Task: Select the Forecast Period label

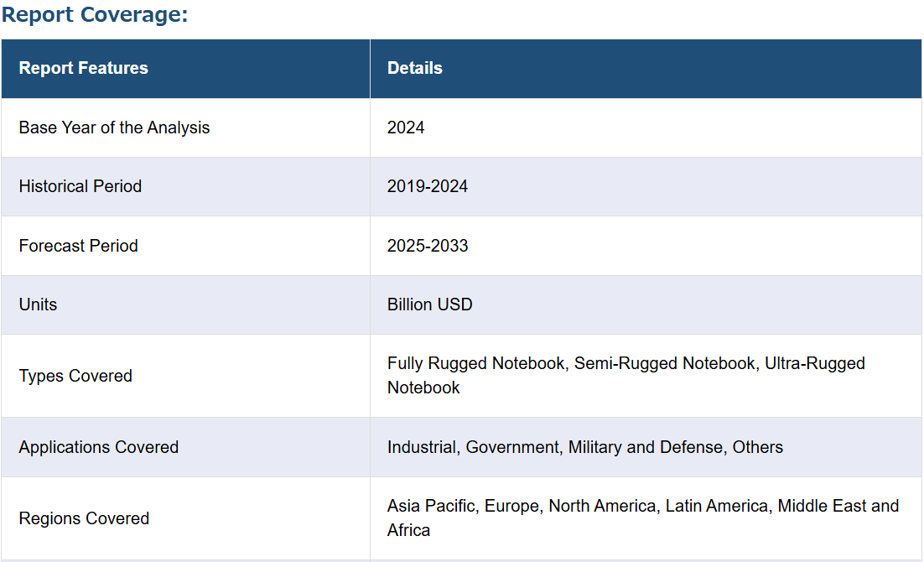Action: [x=79, y=246]
